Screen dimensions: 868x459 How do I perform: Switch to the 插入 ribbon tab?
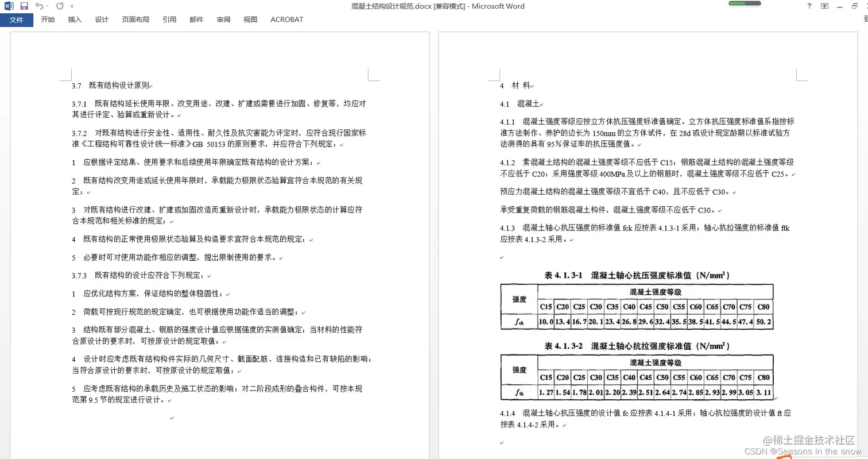(x=75, y=19)
